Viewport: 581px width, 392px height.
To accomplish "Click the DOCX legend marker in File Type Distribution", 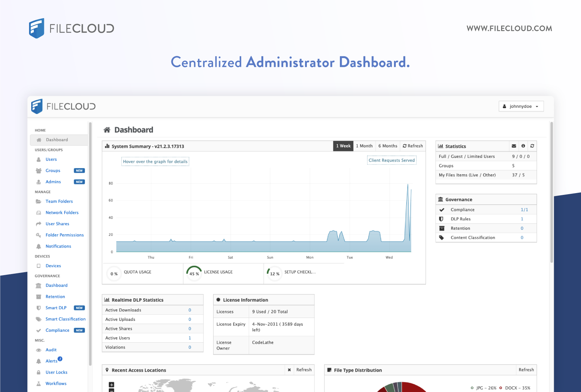I will click(x=501, y=388).
